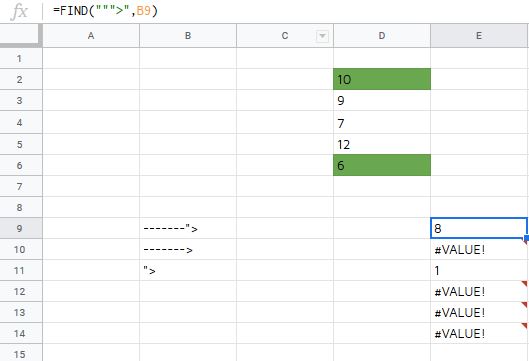Click cell B10 with dashed arrow
The width and height of the screenshot is (529, 361).
[188, 249]
